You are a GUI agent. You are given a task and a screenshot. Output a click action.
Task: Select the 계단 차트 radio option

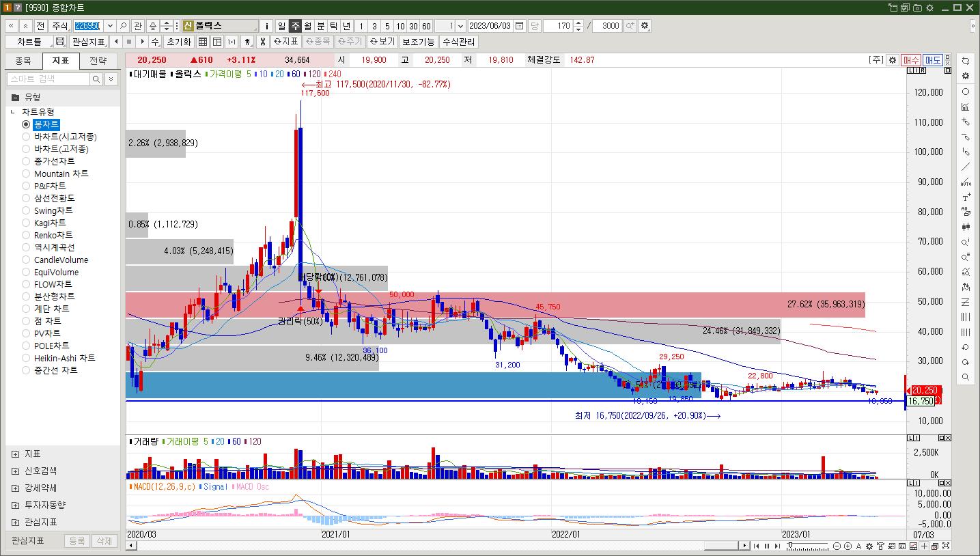tap(26, 309)
